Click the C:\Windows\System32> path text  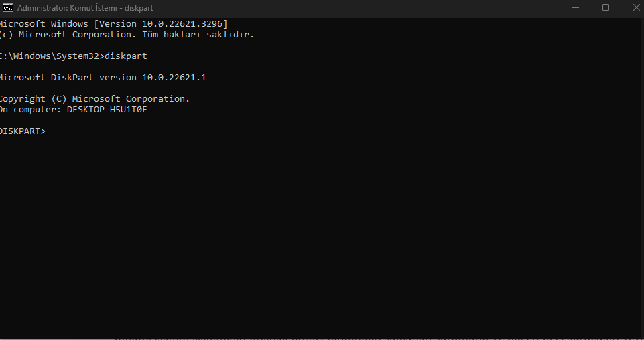tap(50, 56)
